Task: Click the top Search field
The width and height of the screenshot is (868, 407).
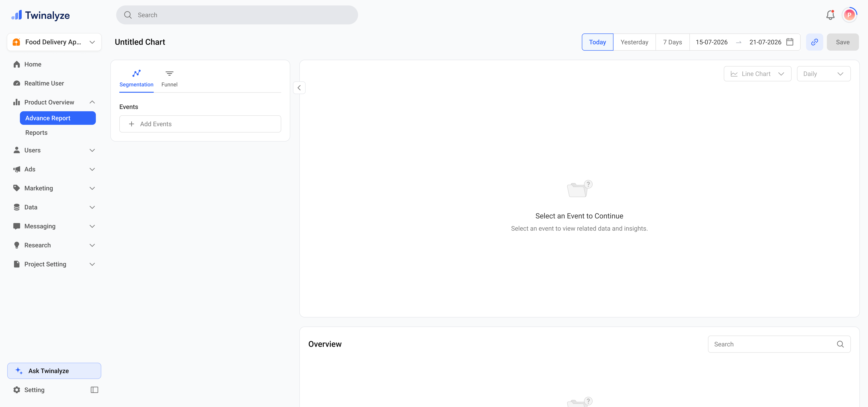Action: click(237, 15)
